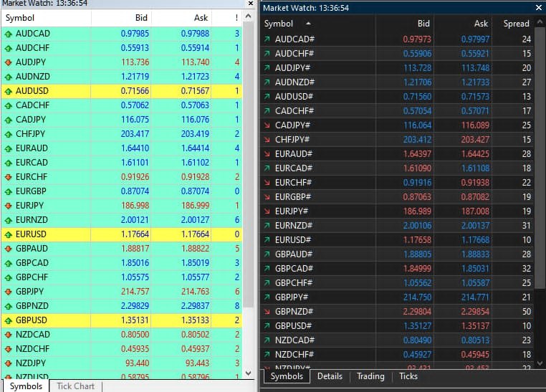Viewport: 546px width, 392px height.
Task: Select the AUDCHF row in light panel
Action: coord(122,48)
